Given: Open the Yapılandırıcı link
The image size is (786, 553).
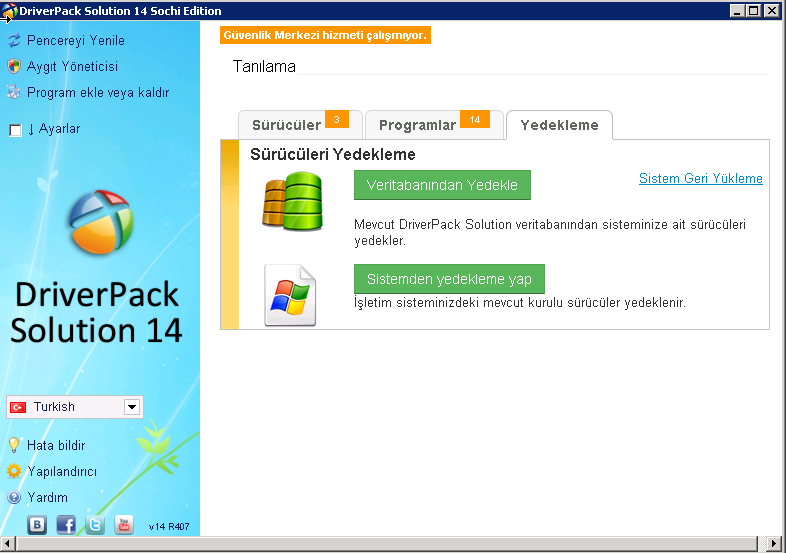Looking at the screenshot, I should click(62, 471).
